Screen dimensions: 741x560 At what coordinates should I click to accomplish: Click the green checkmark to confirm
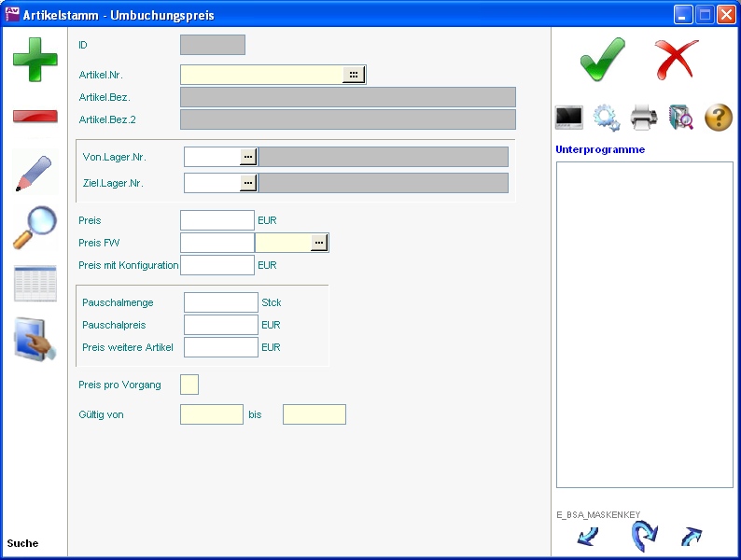602,60
